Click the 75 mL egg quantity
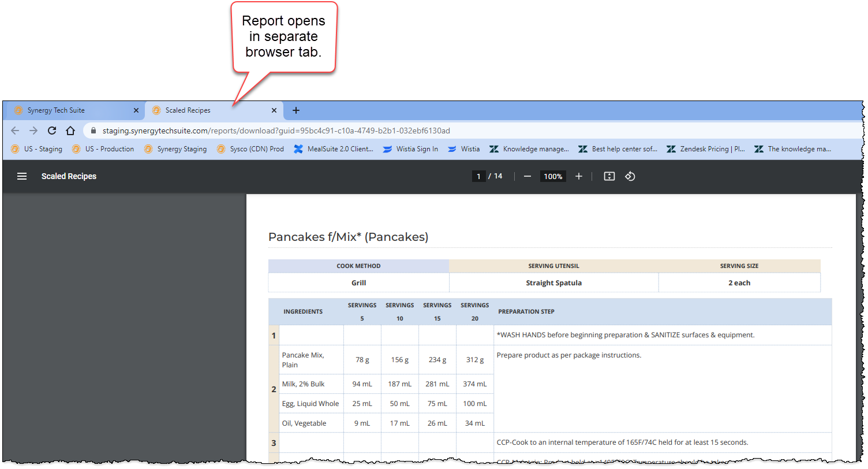 pos(437,404)
